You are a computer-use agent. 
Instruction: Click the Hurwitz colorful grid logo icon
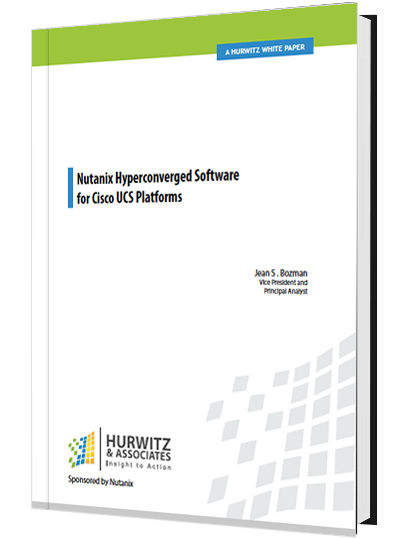(x=81, y=450)
